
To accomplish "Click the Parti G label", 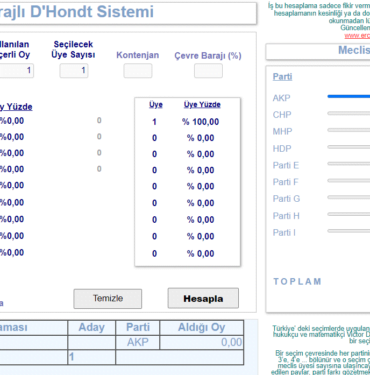I will click(x=286, y=199).
